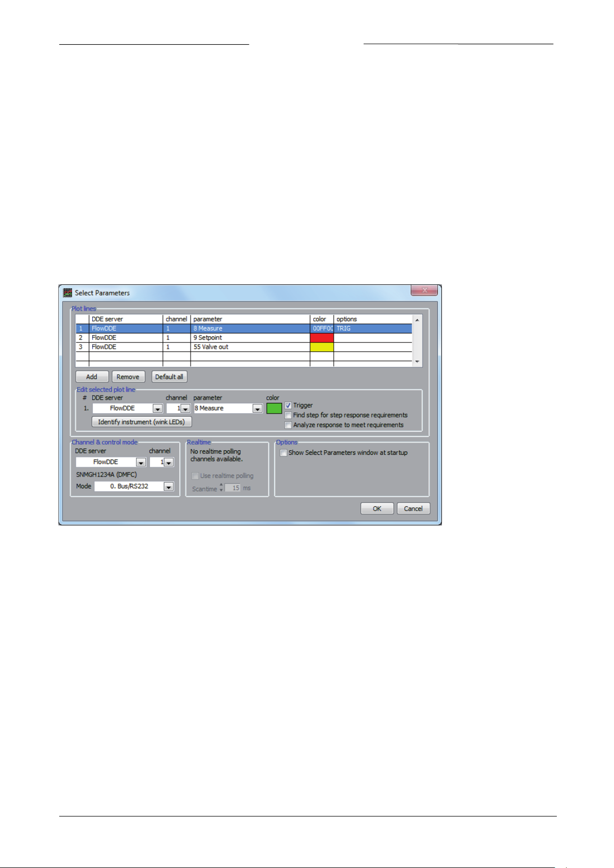Click the Select Parameters window title icon
Screen dimensions: 614x868
point(67,293)
